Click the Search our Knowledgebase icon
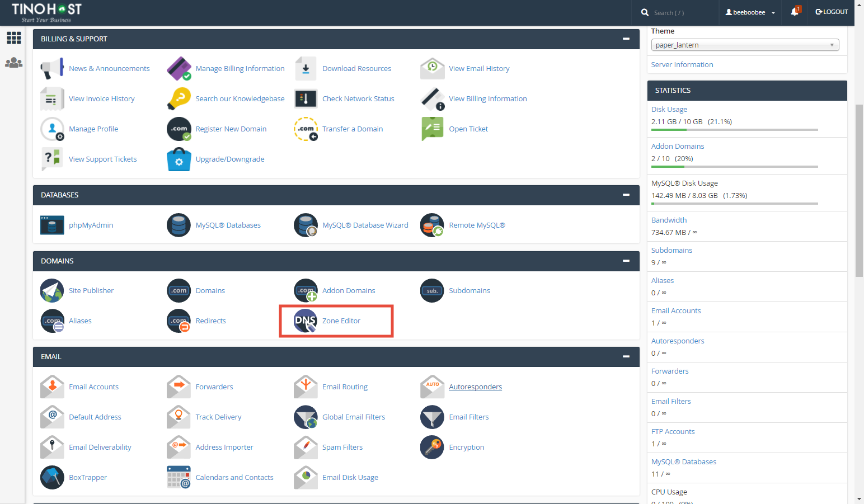 click(179, 99)
